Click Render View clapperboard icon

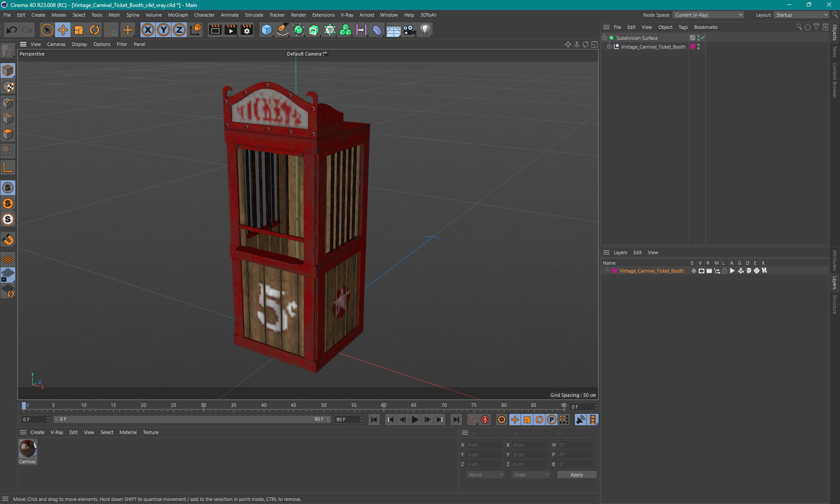click(215, 30)
